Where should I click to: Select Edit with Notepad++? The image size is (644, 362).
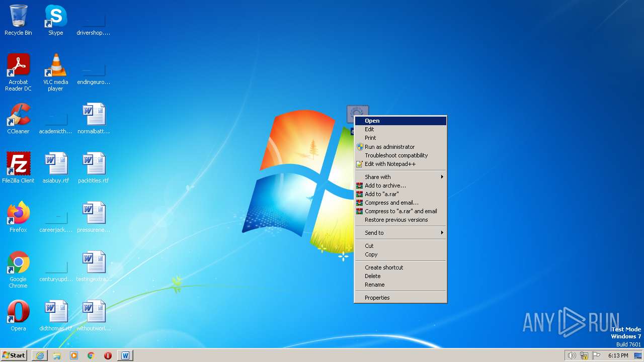400,164
